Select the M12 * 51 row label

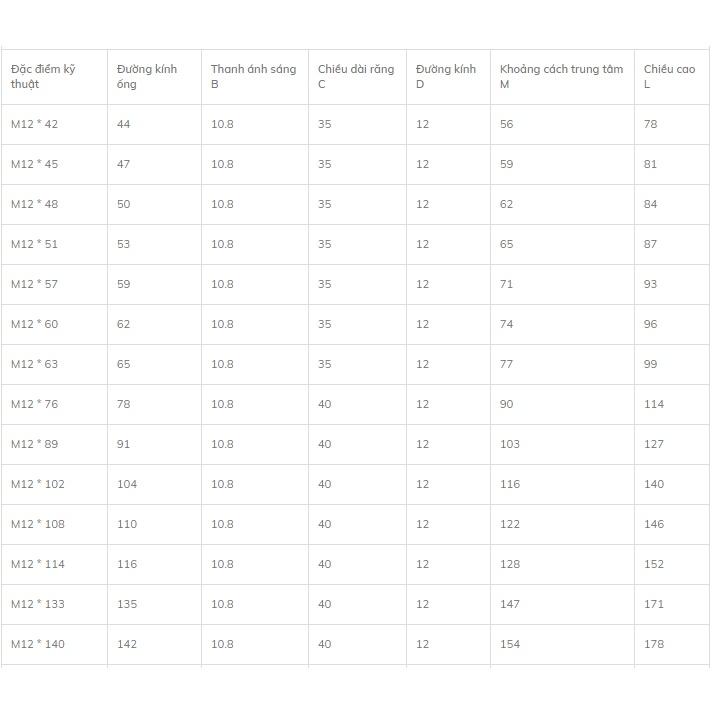(x=35, y=244)
